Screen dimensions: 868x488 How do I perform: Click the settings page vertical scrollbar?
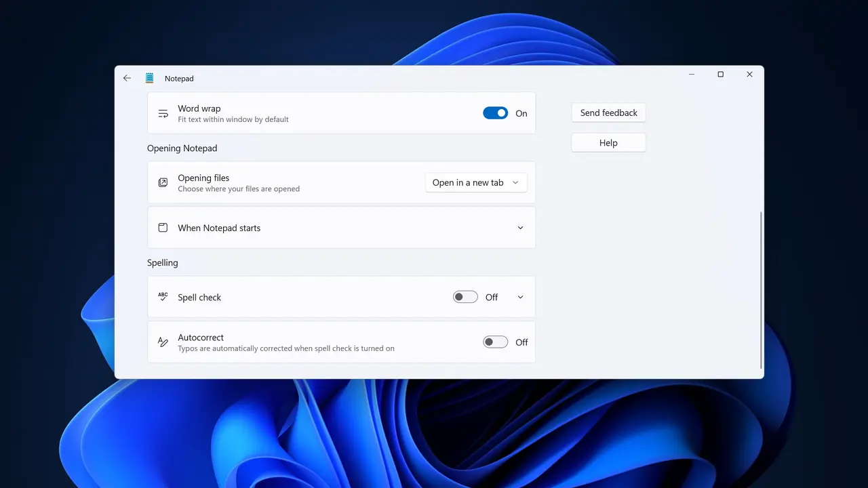(x=762, y=290)
